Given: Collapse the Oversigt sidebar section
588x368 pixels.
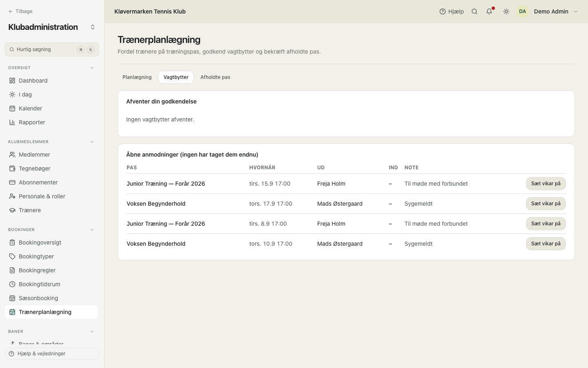Looking at the screenshot, I should click(x=92, y=68).
